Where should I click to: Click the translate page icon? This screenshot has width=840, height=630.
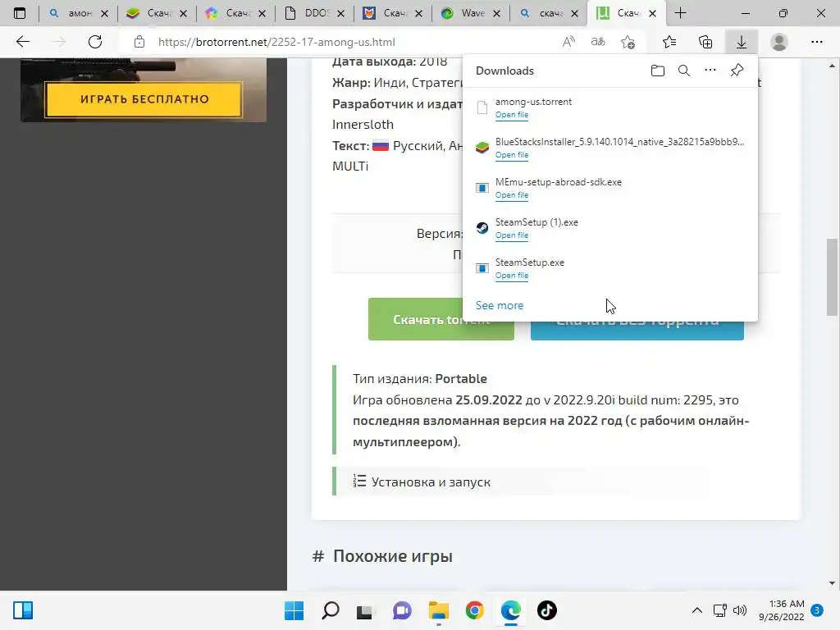(x=598, y=42)
